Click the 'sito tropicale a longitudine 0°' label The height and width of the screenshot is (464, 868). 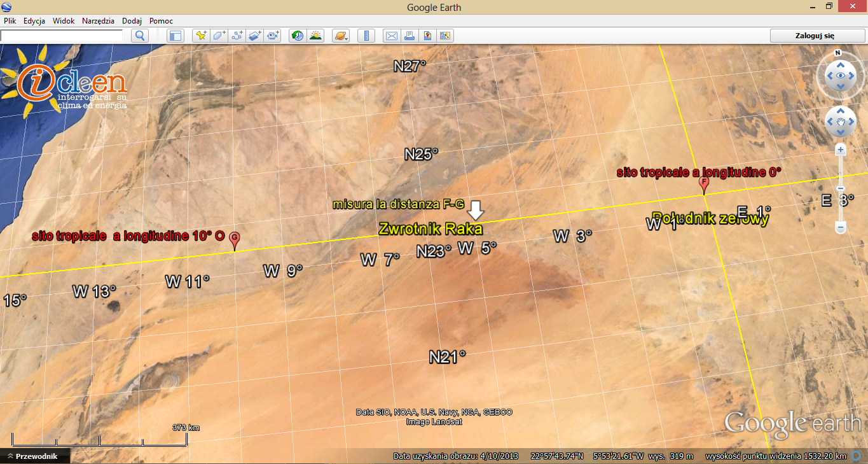coord(699,172)
